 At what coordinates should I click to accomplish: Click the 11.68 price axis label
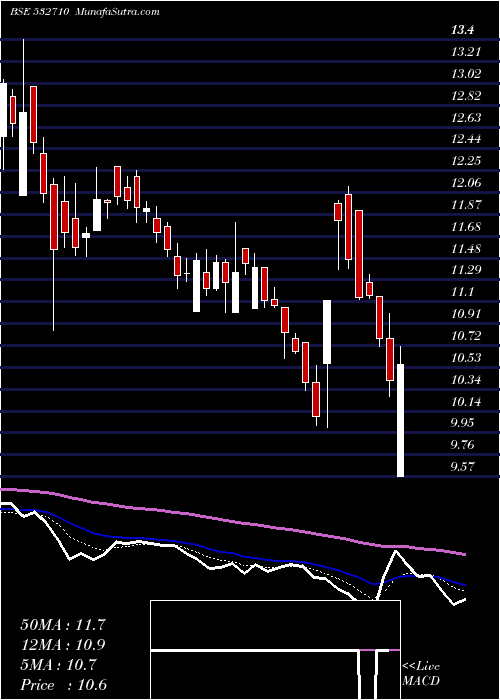pyautogui.click(x=466, y=227)
